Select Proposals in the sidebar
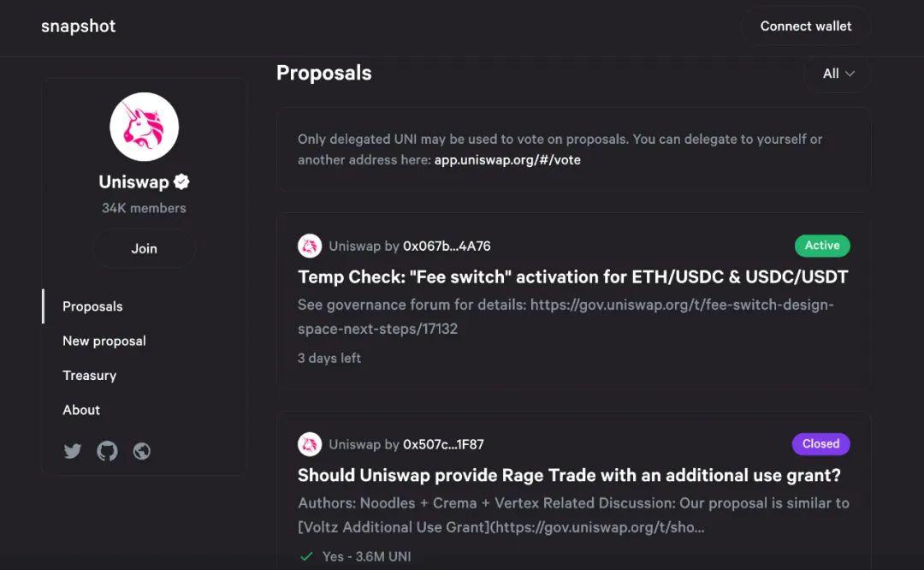The width and height of the screenshot is (924, 570). click(92, 306)
